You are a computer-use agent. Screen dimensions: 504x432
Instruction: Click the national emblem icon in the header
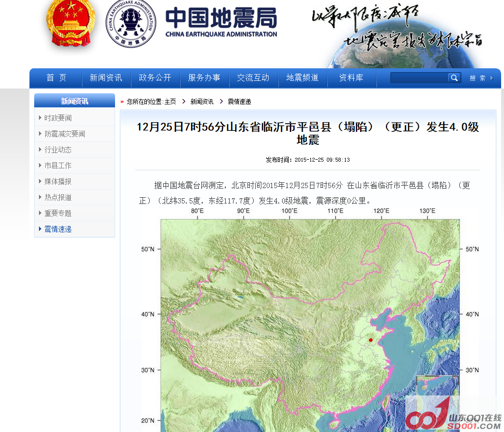pyautogui.click(x=70, y=23)
